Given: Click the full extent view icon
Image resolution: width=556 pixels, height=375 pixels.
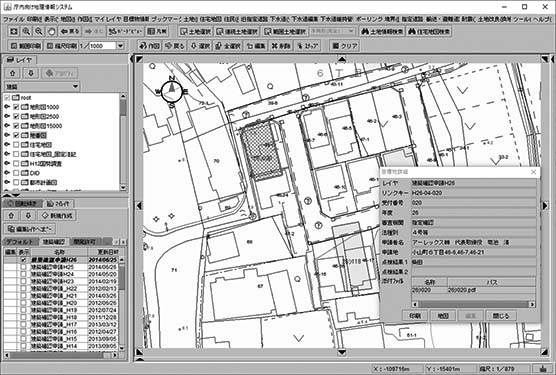Looking at the screenshot, I should tap(14, 32).
